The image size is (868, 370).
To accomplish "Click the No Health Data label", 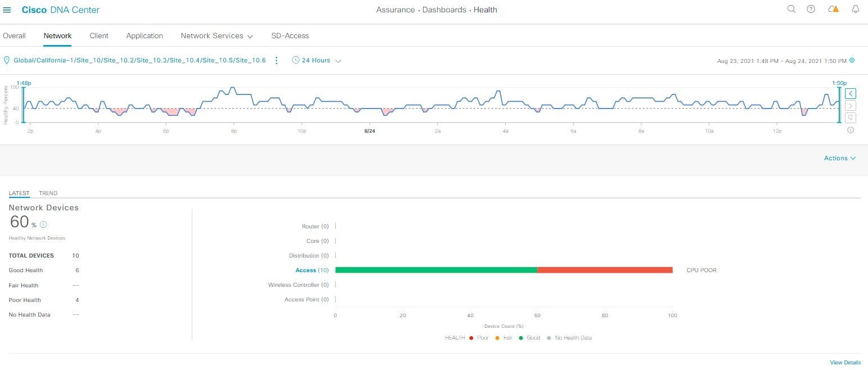I will (x=29, y=314).
